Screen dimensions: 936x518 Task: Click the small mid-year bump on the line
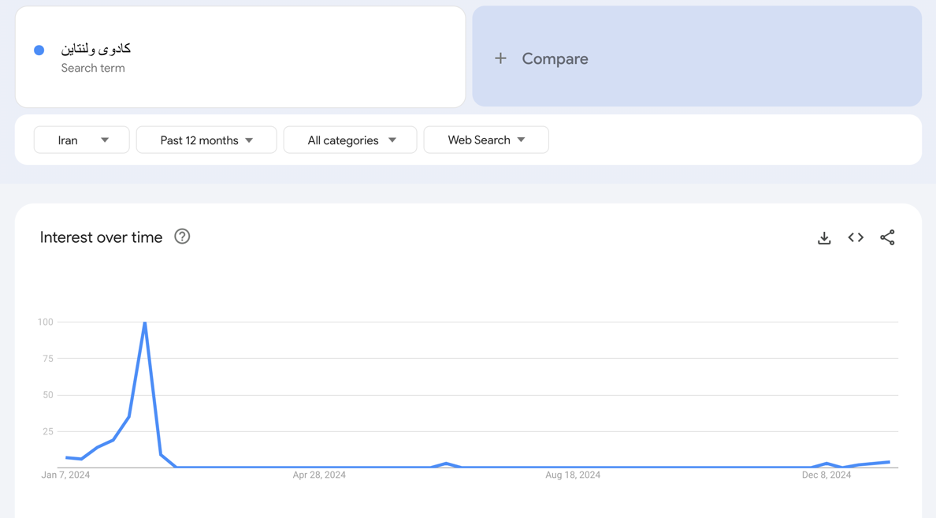[x=446, y=464]
